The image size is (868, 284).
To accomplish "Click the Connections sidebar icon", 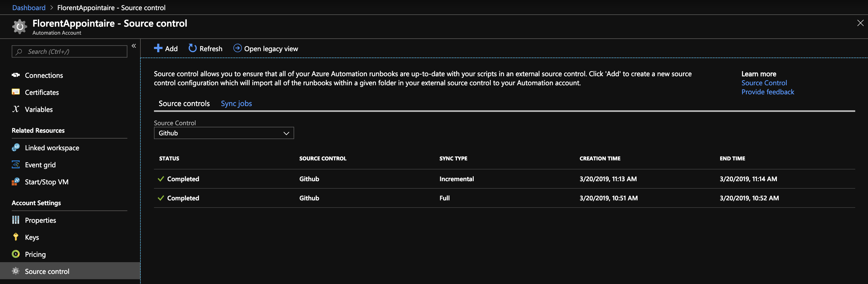I will (x=15, y=75).
